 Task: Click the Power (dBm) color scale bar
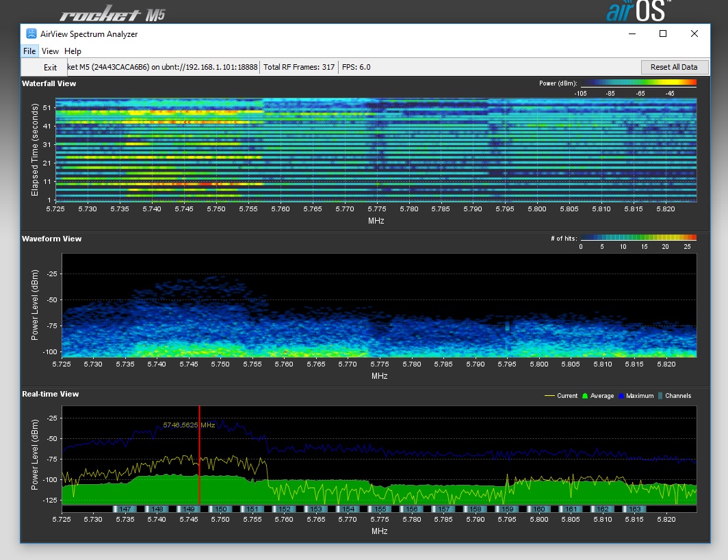pyautogui.click(x=638, y=83)
